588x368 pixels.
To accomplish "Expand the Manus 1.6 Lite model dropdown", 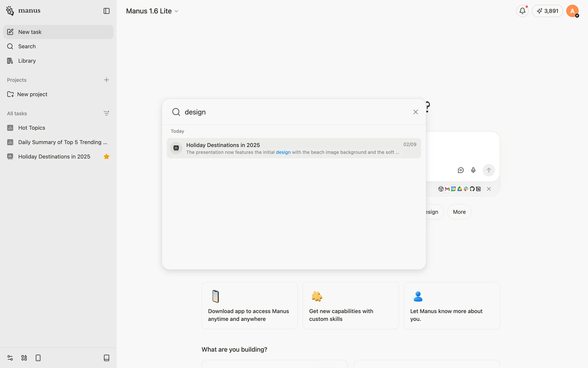I will [152, 11].
